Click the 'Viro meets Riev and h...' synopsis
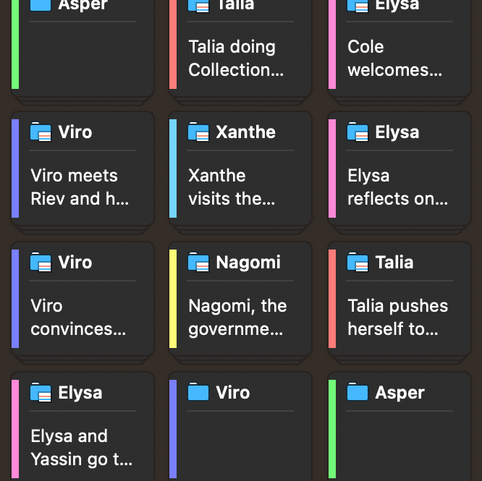Viewport: 482px width, 481px height. tap(80, 187)
